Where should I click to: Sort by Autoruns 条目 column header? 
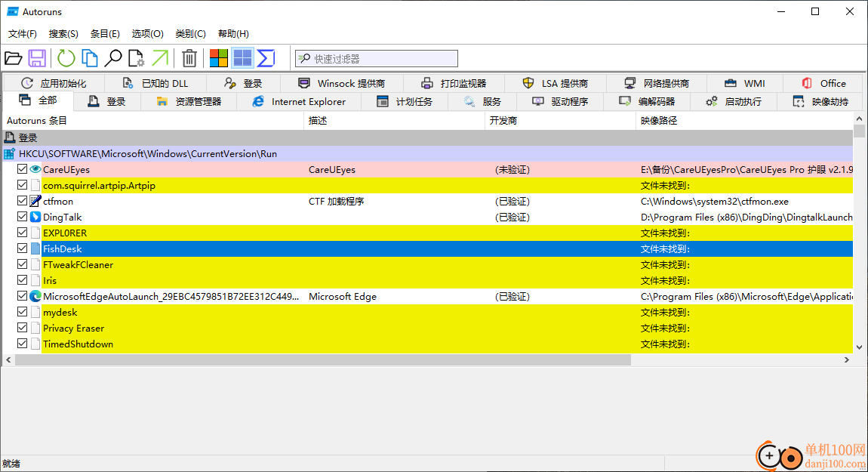point(153,120)
